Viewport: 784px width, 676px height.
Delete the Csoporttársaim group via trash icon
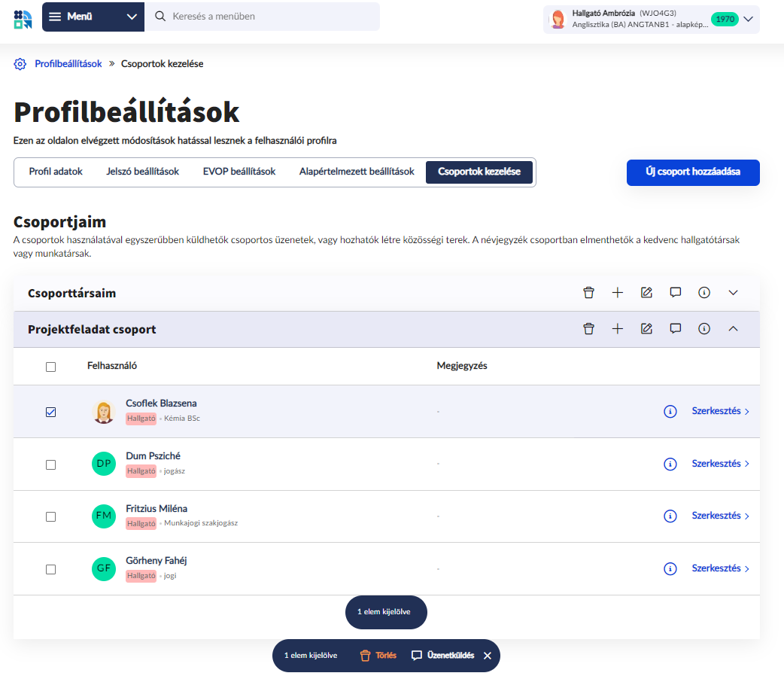point(588,293)
